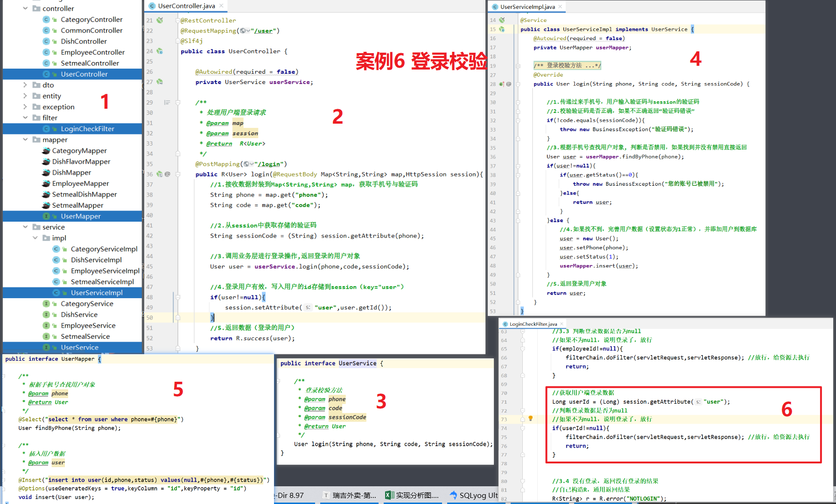
Task: Collapse the controller folder
Action: (25, 8)
